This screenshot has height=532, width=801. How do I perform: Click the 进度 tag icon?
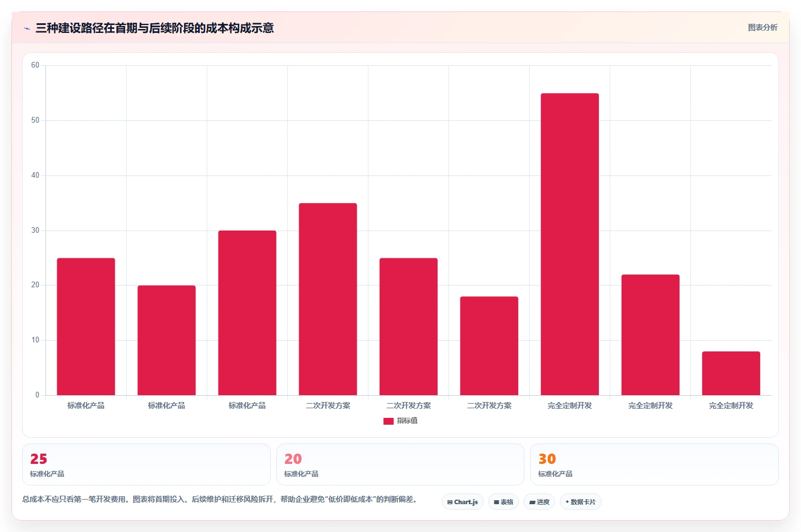[x=532, y=502]
